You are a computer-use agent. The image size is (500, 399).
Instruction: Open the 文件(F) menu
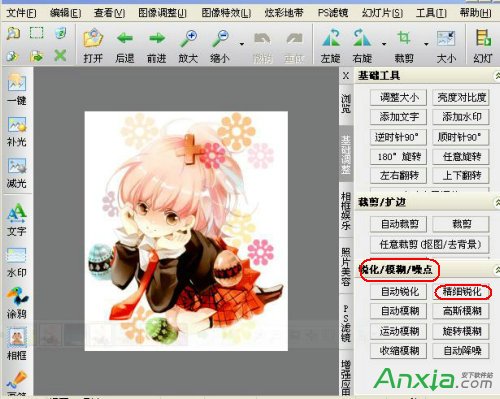[21, 13]
